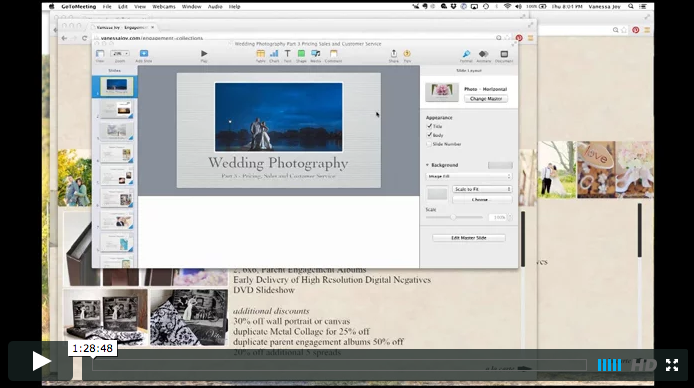Open the Edit menu
This screenshot has width=694, height=388.
click(x=123, y=7)
